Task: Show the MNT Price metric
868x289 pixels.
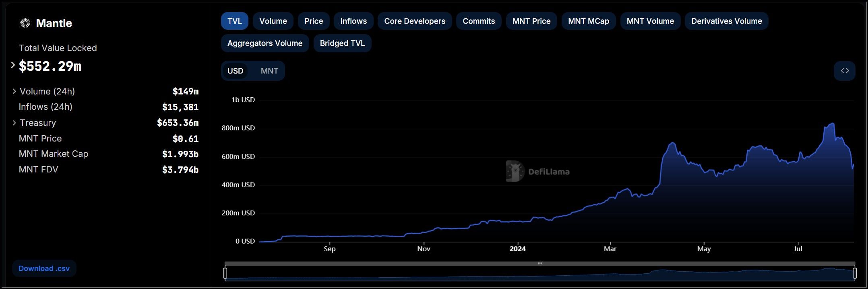Action: click(x=531, y=21)
